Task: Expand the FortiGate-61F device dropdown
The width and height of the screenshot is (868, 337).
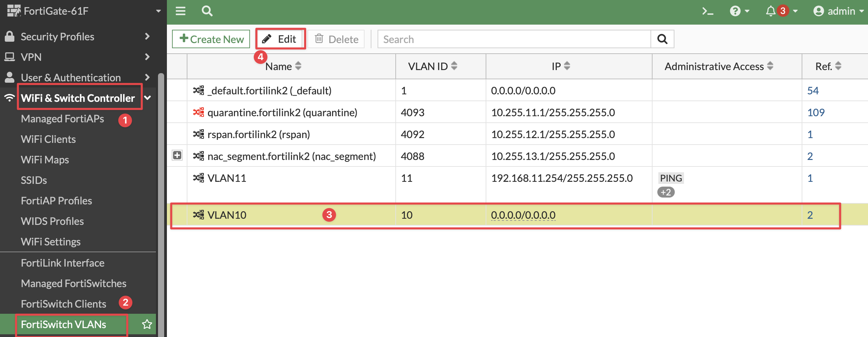Action: [158, 11]
